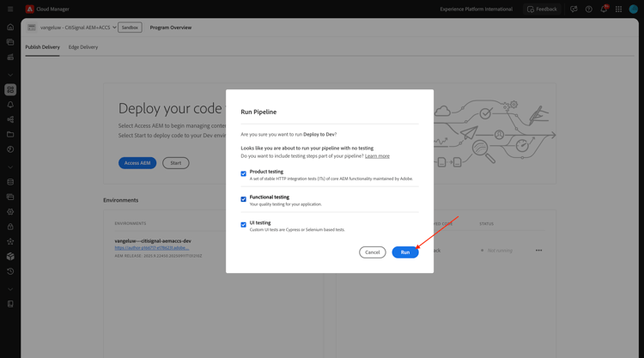Open the Home icon in sidebar
The height and width of the screenshot is (358, 644).
point(10,27)
